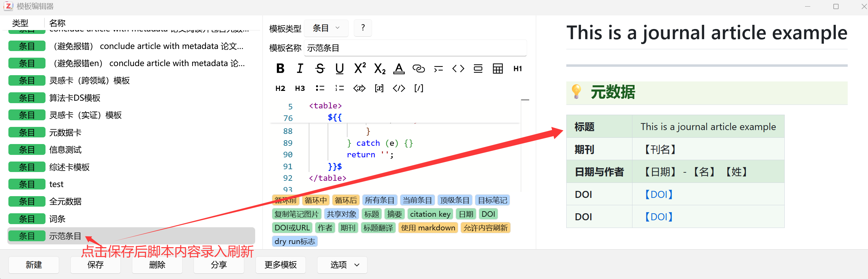Insert a table using the grid icon
The width and height of the screenshot is (868, 279).
point(498,69)
